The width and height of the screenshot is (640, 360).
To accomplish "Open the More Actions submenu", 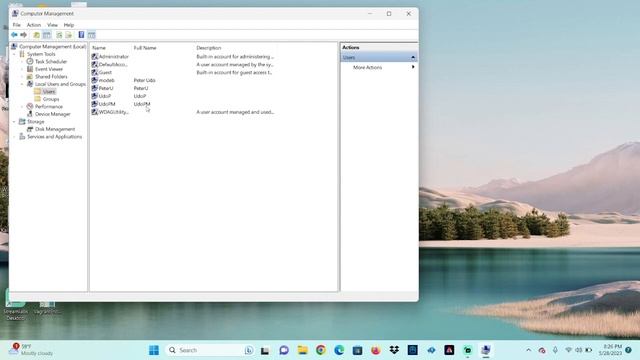I will 367,67.
